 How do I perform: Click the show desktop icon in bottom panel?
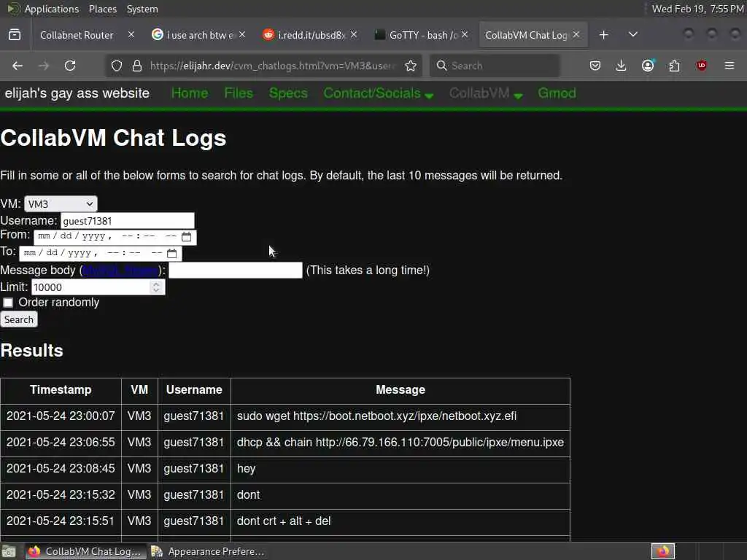tap(9, 551)
